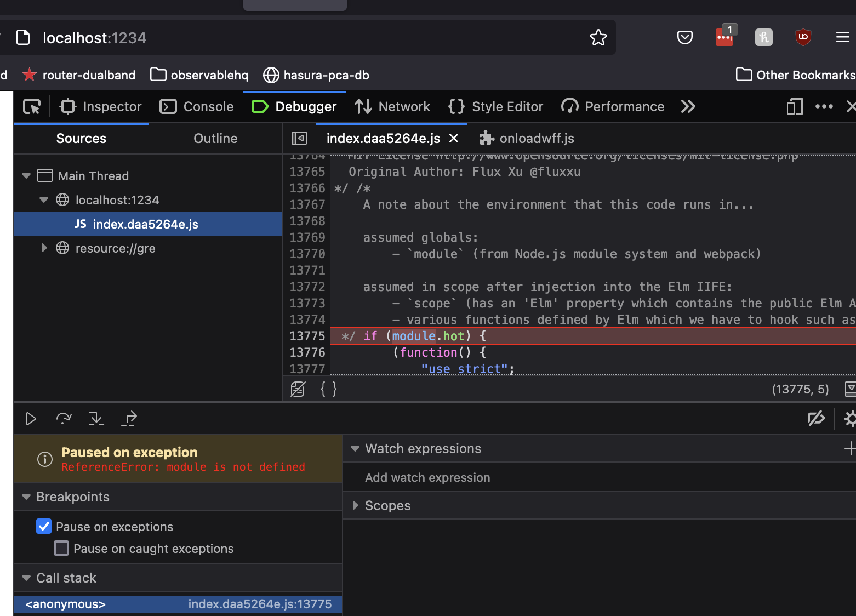This screenshot has width=856, height=616.
Task: Click Add watch expression
Action: tap(427, 477)
